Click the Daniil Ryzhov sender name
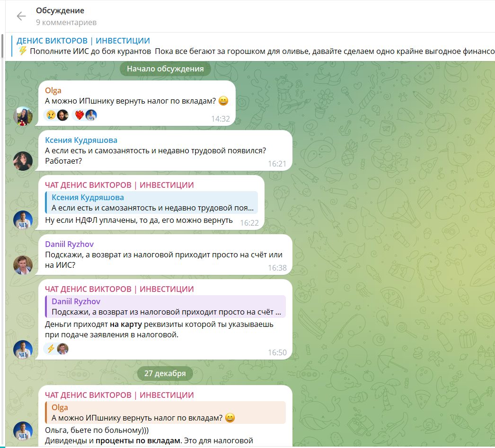 (x=70, y=244)
